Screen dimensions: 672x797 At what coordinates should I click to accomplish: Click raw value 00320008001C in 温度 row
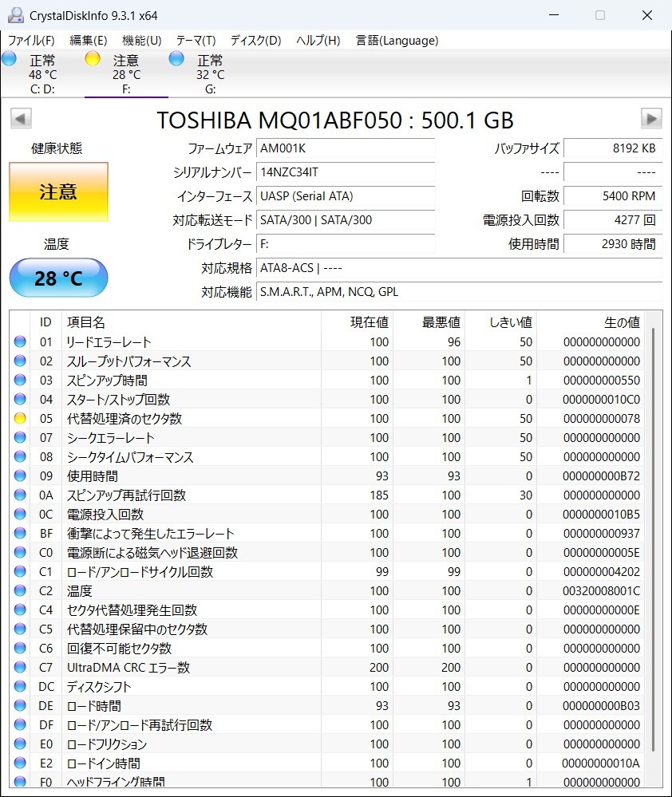[602, 590]
